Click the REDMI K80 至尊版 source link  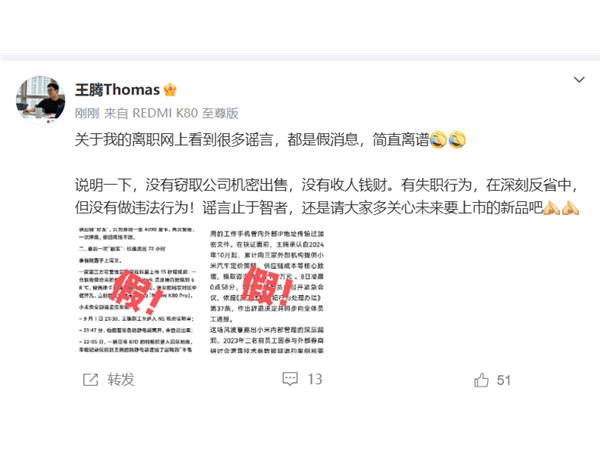tap(185, 113)
